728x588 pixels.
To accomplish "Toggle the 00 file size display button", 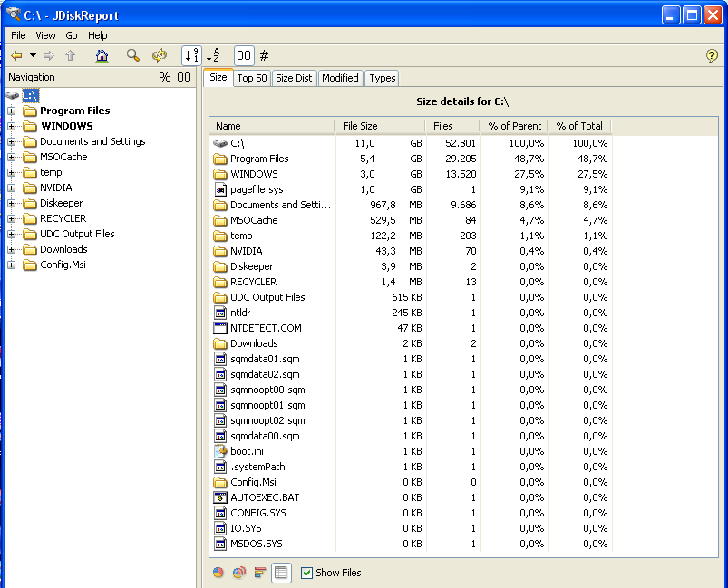I will [x=244, y=55].
